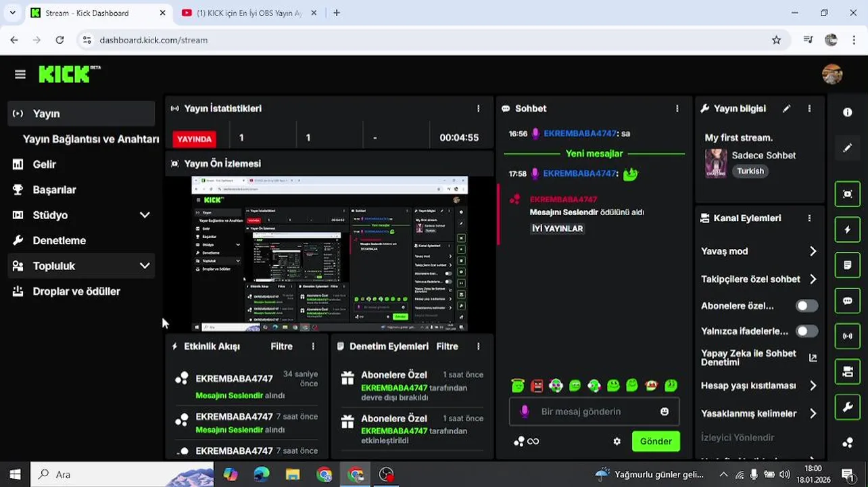Open Yavaş mod options arrow
This screenshot has width=868, height=487.
[x=813, y=251]
